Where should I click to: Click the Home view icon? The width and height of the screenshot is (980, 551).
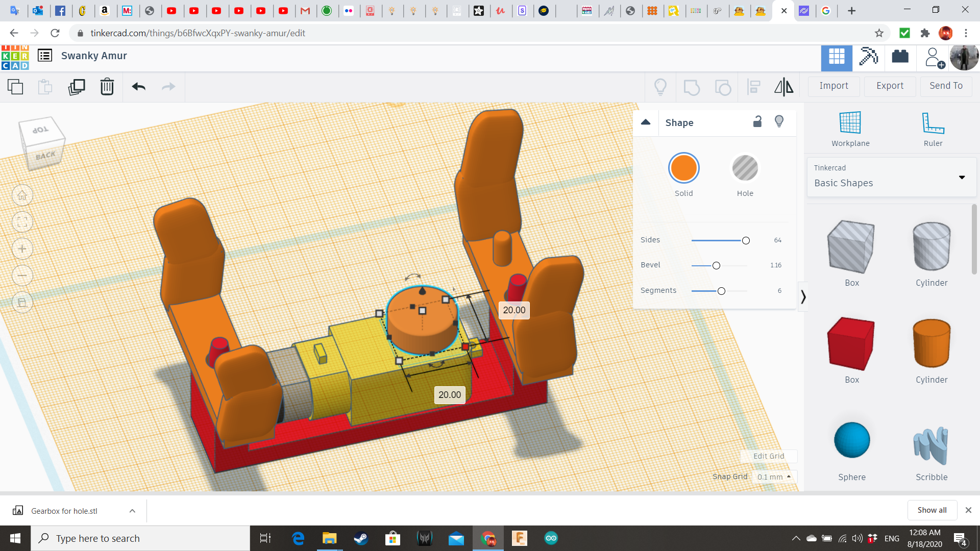click(22, 195)
